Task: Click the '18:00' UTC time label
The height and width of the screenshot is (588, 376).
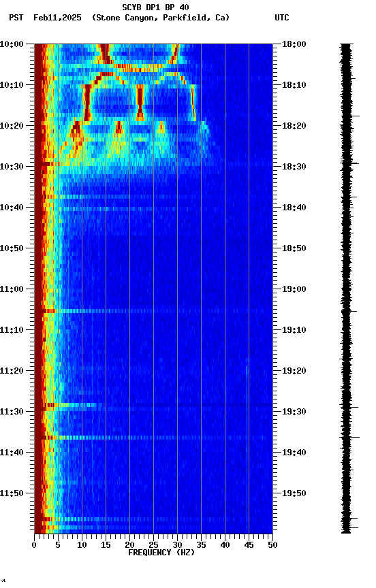Action: coord(294,44)
